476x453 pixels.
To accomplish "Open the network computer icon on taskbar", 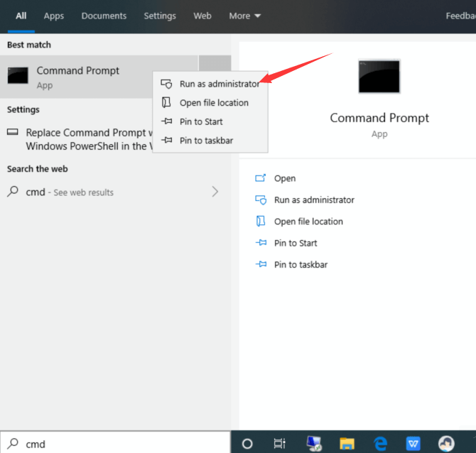I will click(314, 443).
